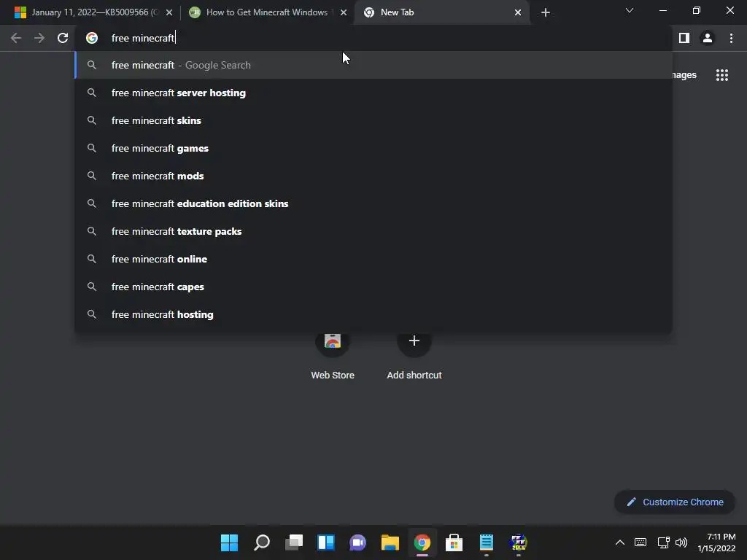The image size is (747, 560).
Task: Close the January 11, 2022—KB5009566 tab
Action: click(169, 12)
